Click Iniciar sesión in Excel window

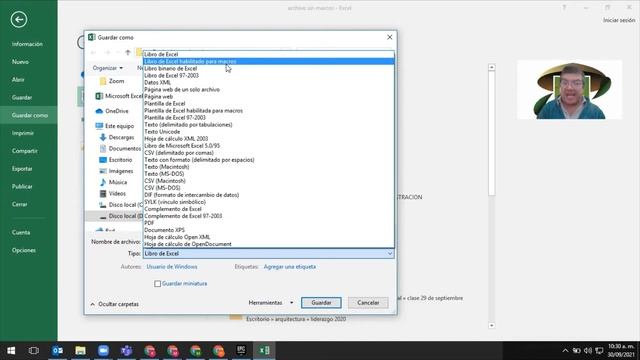click(x=619, y=20)
